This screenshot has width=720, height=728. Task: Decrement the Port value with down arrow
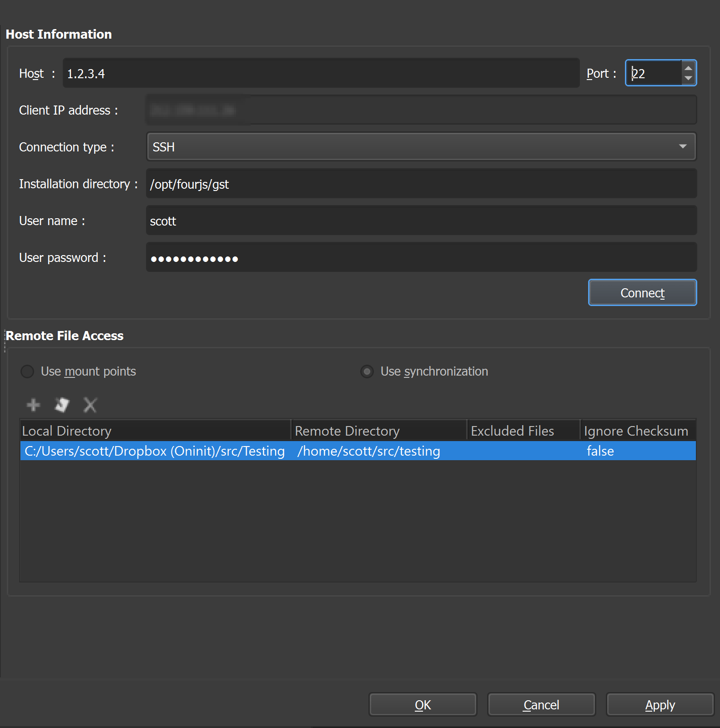click(x=688, y=78)
